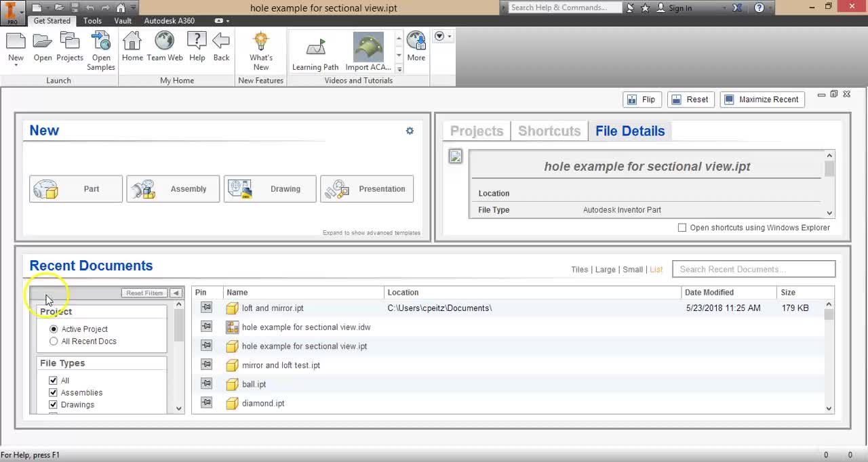Click Expand to show advanced templates

372,233
